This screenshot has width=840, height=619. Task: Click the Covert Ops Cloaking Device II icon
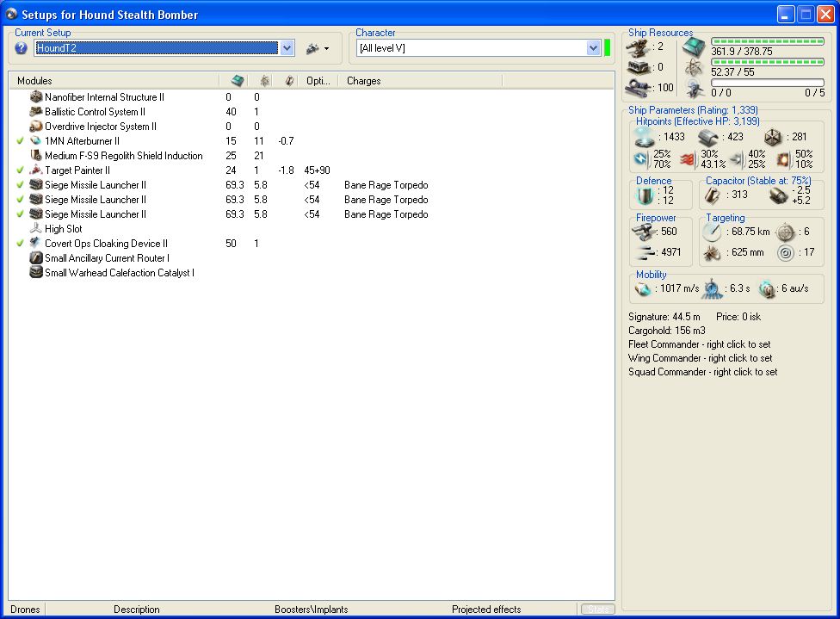[x=36, y=244]
